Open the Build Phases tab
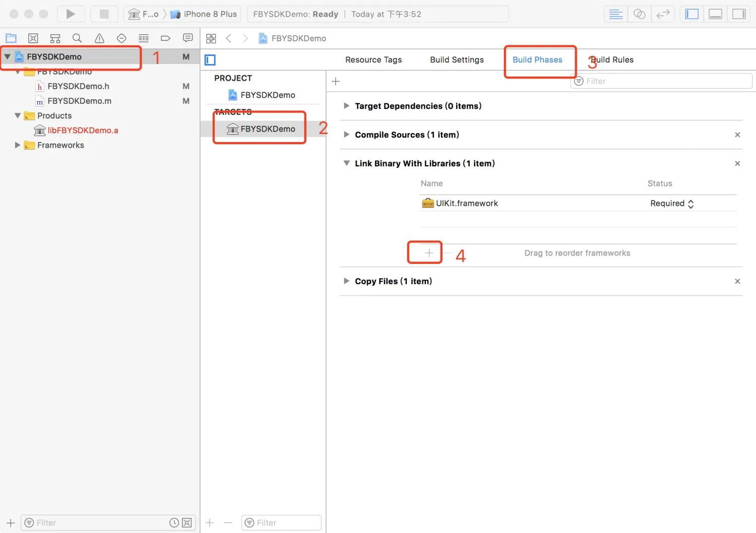 (x=537, y=60)
